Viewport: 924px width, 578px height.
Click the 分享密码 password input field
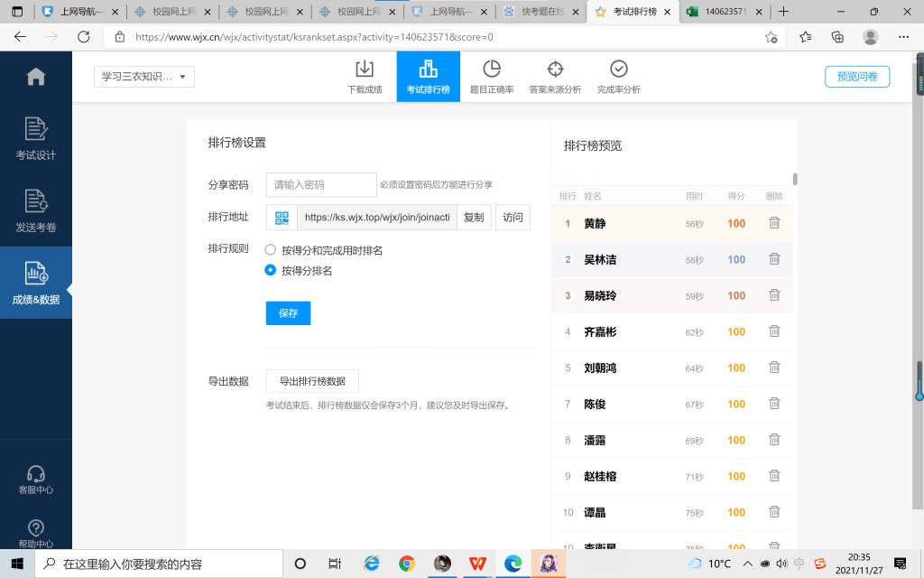point(321,185)
